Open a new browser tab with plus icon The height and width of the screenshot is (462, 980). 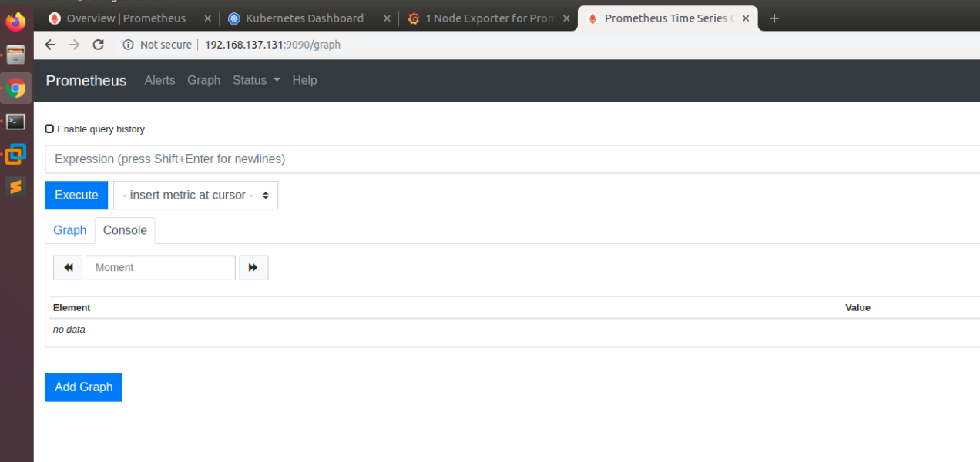[774, 18]
